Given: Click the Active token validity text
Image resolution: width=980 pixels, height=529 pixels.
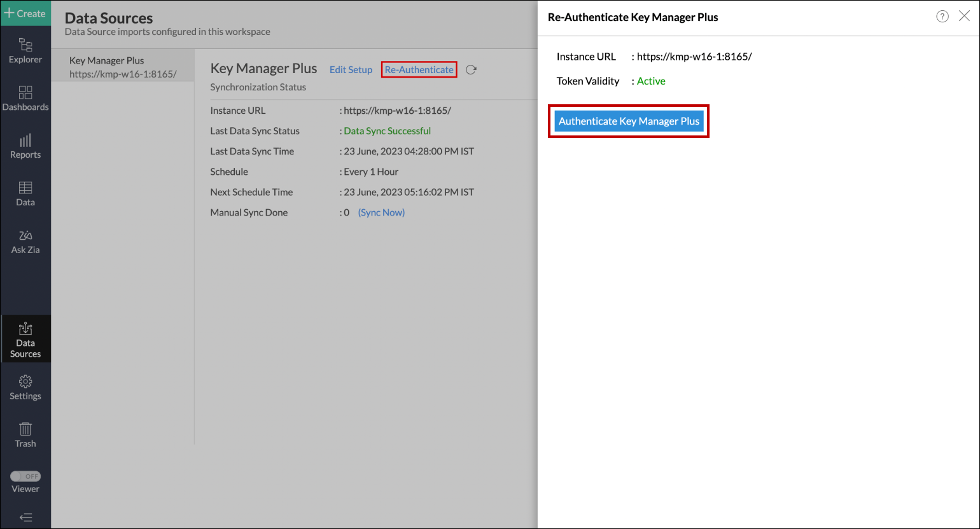Looking at the screenshot, I should coord(651,81).
